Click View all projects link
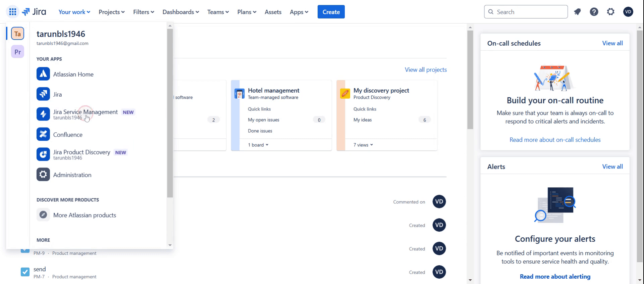 [426, 69]
